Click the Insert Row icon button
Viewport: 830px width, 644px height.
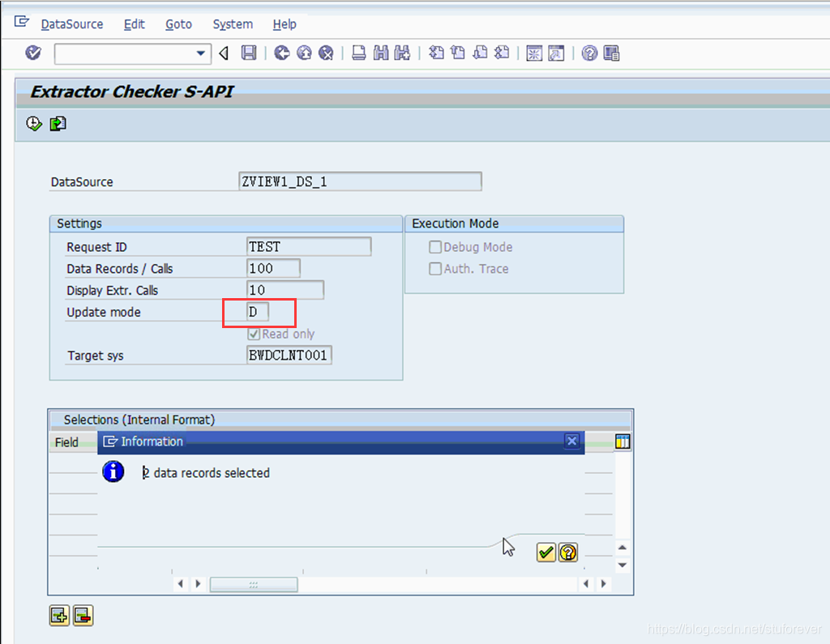59,616
